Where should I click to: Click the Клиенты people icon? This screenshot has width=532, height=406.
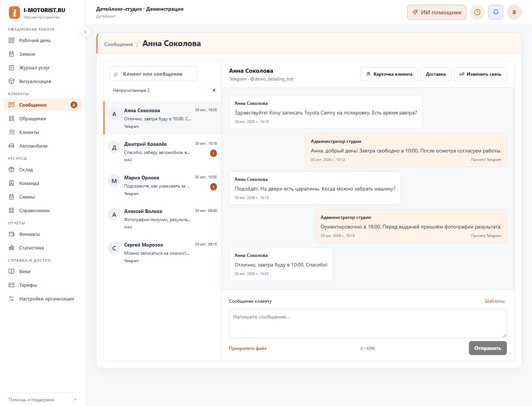pyautogui.click(x=11, y=132)
